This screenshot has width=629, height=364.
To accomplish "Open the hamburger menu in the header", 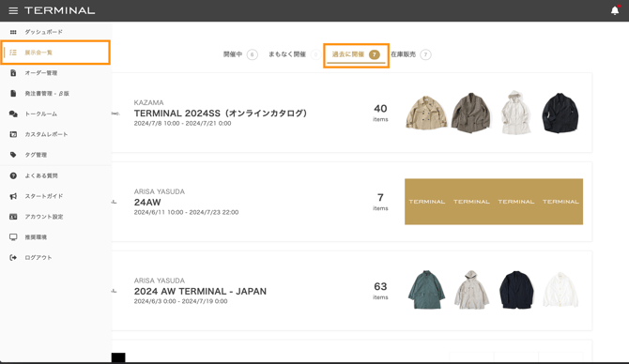I will (x=13, y=11).
